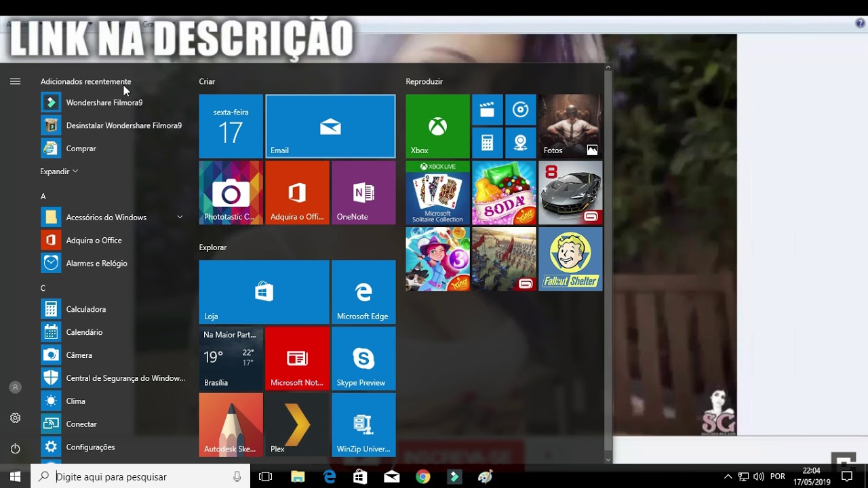
Task: Click the power button in Start sidebar
Action: point(15,449)
